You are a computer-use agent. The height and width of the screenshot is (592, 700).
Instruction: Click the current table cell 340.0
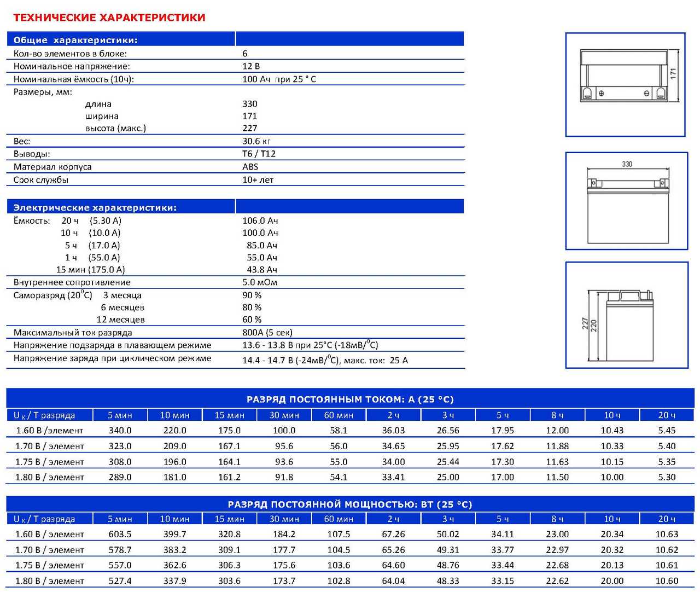click(120, 431)
